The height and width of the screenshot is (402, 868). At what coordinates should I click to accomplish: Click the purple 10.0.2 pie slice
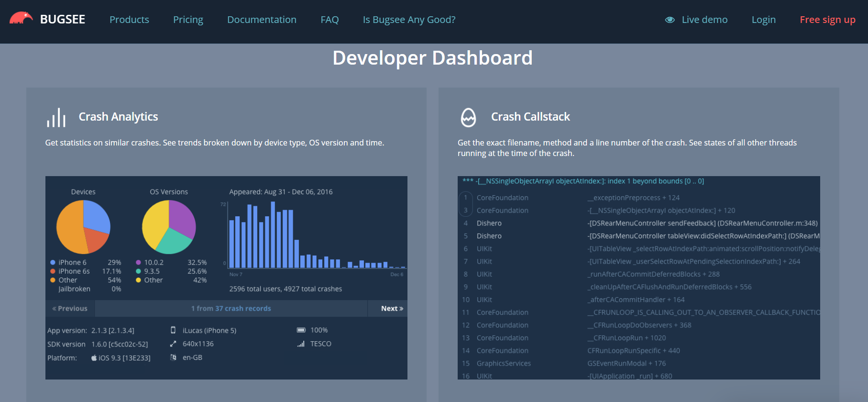click(182, 218)
